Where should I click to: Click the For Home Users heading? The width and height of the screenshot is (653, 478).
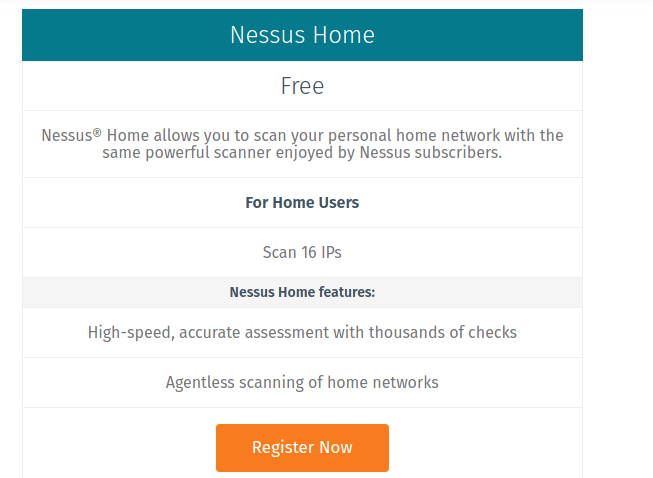coord(302,203)
